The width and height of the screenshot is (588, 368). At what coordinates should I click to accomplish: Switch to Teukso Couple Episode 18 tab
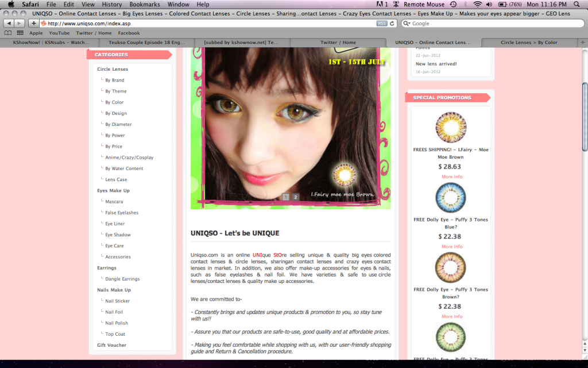tap(146, 43)
